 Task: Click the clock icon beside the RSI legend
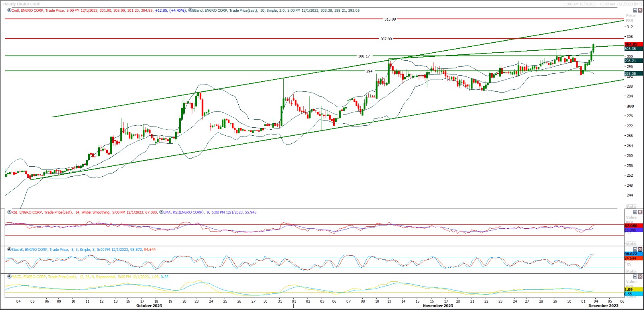9,212
